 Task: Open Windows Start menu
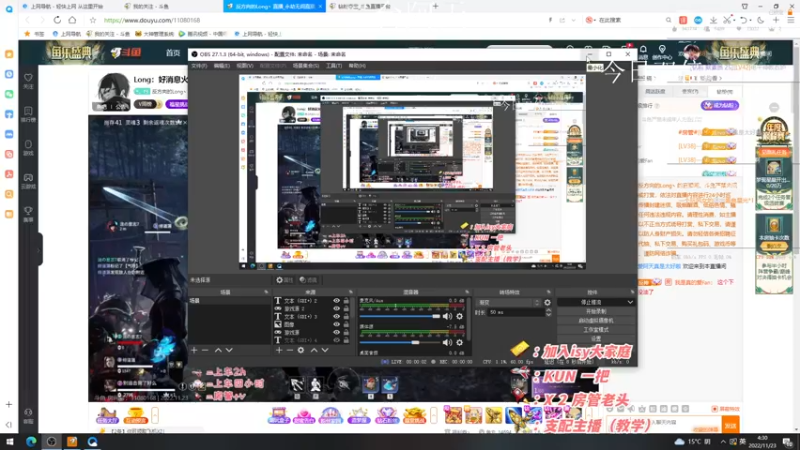point(10,441)
